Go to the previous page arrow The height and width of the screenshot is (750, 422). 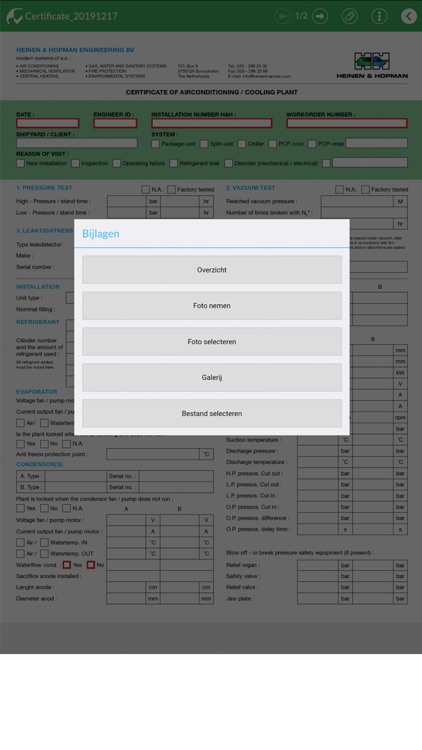coord(282,16)
